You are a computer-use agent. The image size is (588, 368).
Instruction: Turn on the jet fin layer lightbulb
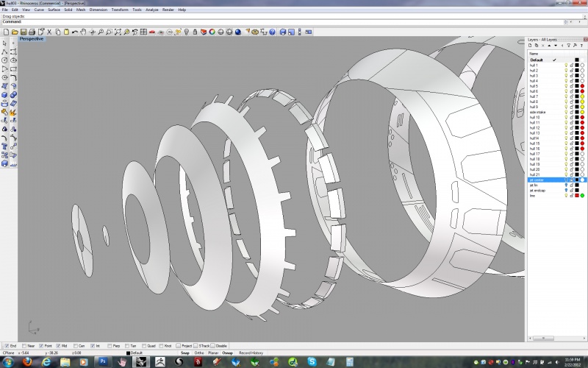(x=566, y=185)
